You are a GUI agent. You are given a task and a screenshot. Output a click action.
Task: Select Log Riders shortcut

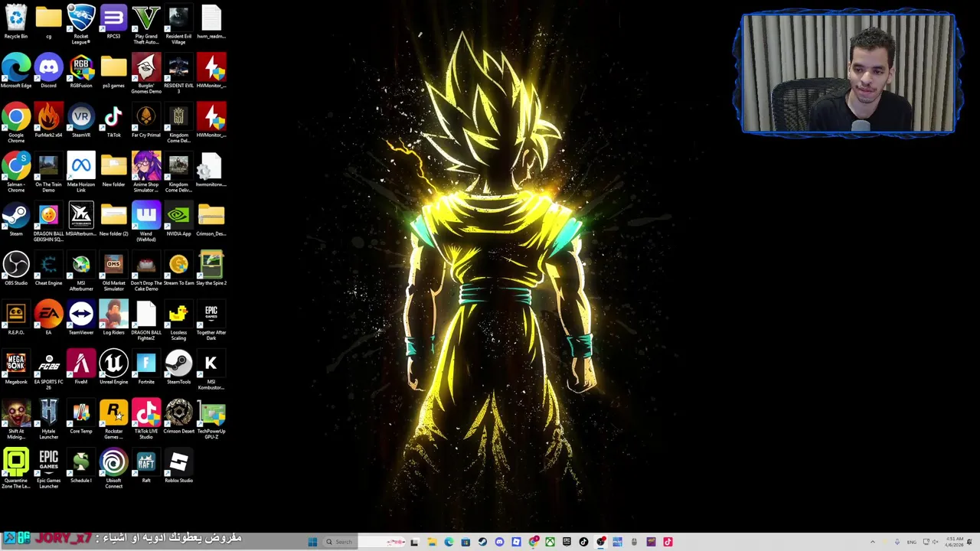(x=113, y=318)
